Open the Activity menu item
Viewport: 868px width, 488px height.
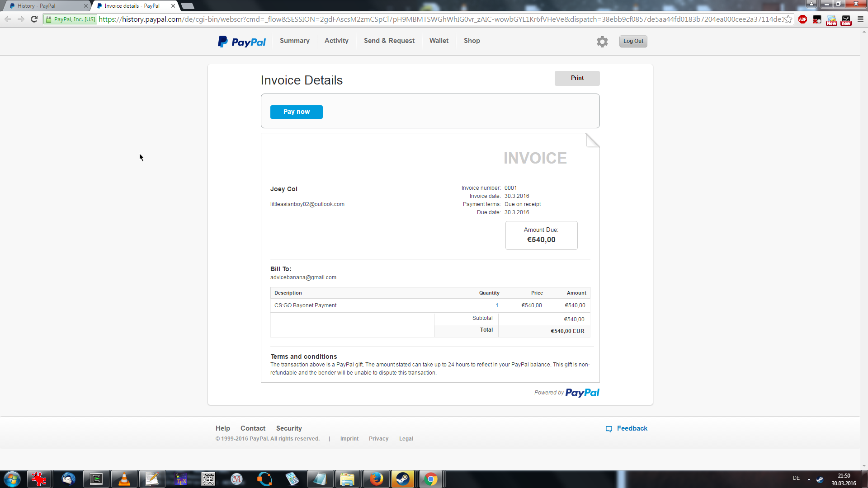point(336,41)
